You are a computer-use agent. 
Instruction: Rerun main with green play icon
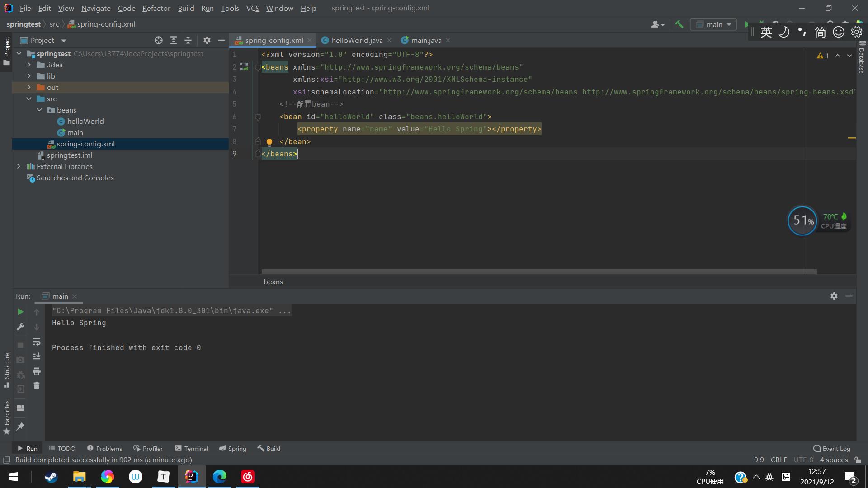[x=20, y=312]
